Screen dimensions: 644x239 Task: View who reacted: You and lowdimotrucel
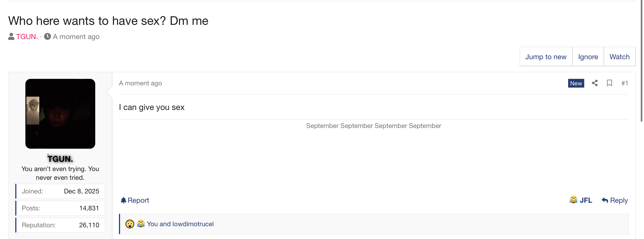coord(180,224)
